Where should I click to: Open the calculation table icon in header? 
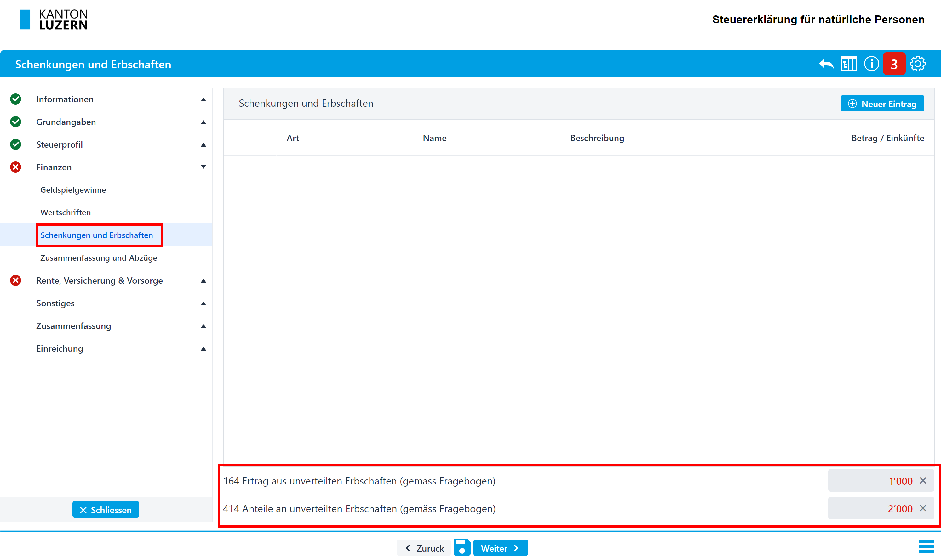pos(848,64)
